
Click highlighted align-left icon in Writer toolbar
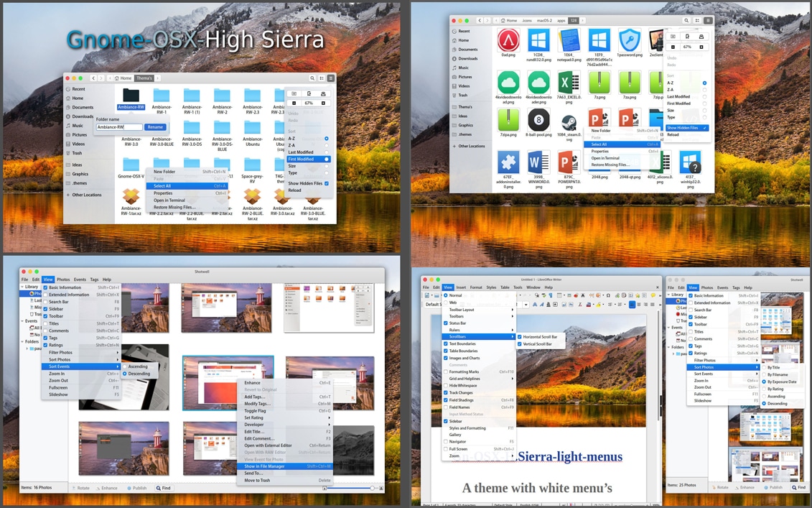click(632, 305)
